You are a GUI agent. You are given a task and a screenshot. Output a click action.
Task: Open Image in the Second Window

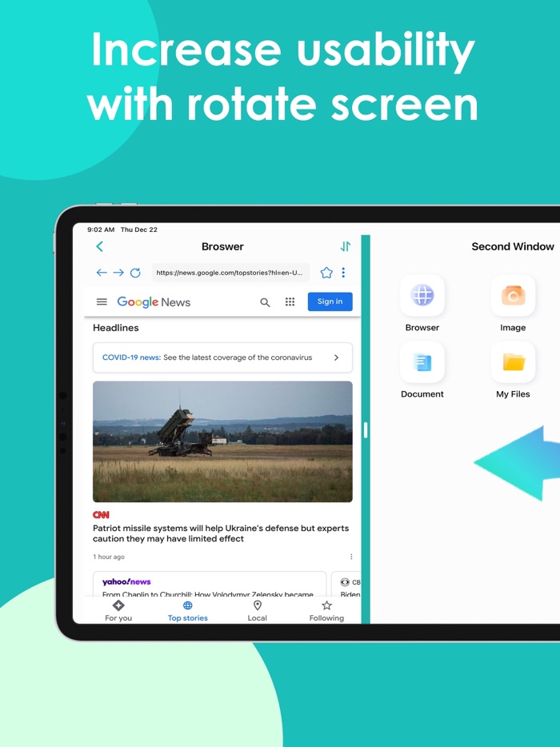click(x=513, y=303)
